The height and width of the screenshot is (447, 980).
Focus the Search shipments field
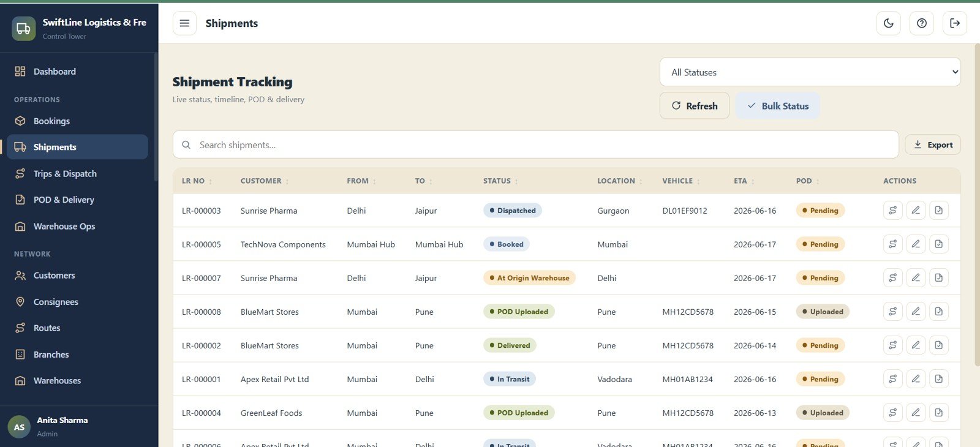pos(536,145)
